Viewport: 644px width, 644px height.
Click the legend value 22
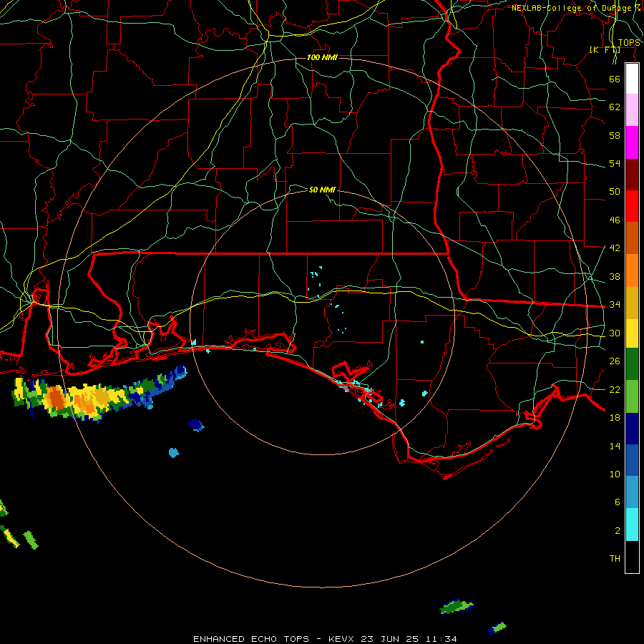coord(615,389)
